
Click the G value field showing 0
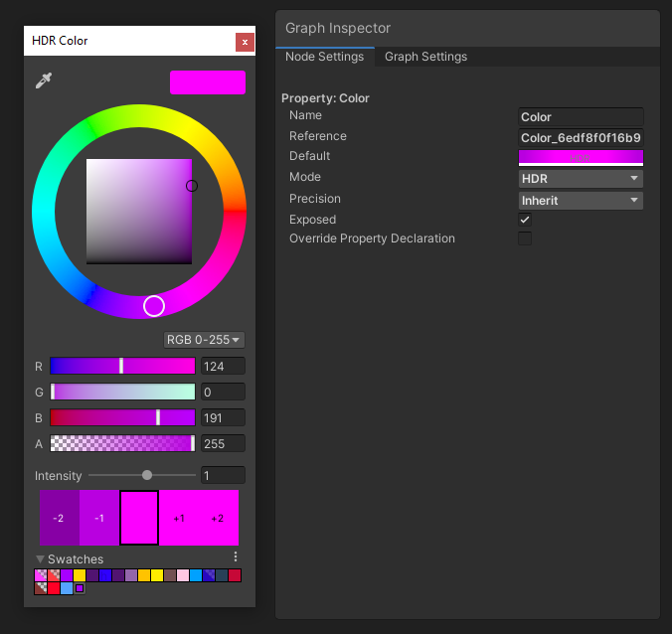point(223,392)
